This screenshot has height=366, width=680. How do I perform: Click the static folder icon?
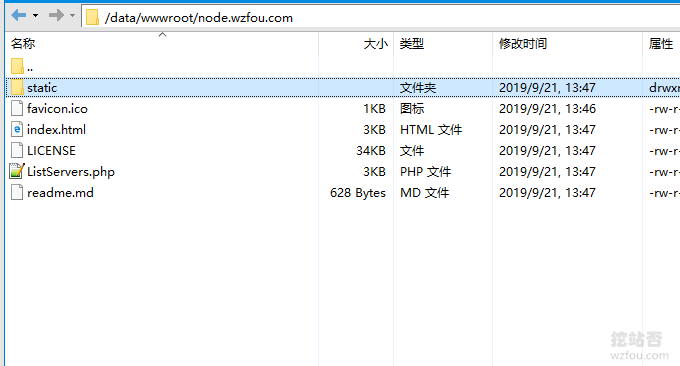pos(17,87)
